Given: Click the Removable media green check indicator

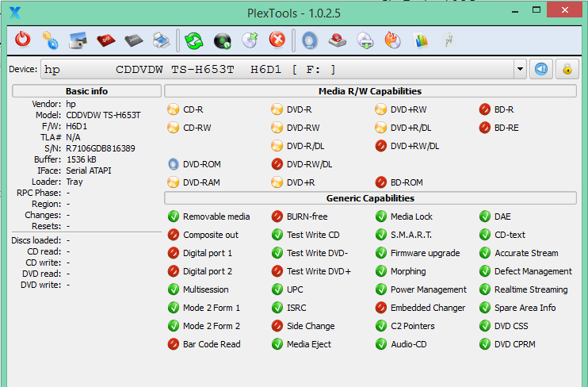Looking at the screenshot, I should [x=174, y=216].
